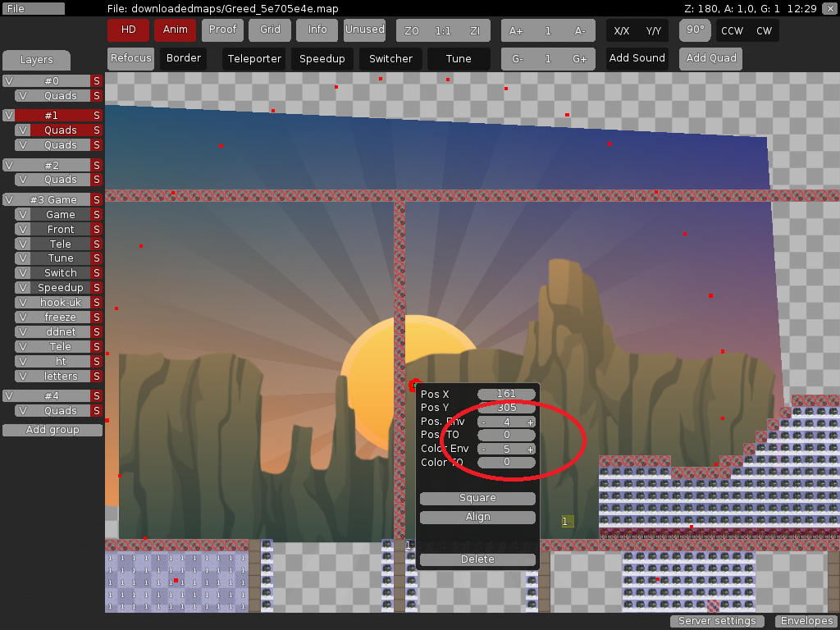Click the ZI zoom in button
Viewport: 840px width, 630px height.
[x=475, y=30]
